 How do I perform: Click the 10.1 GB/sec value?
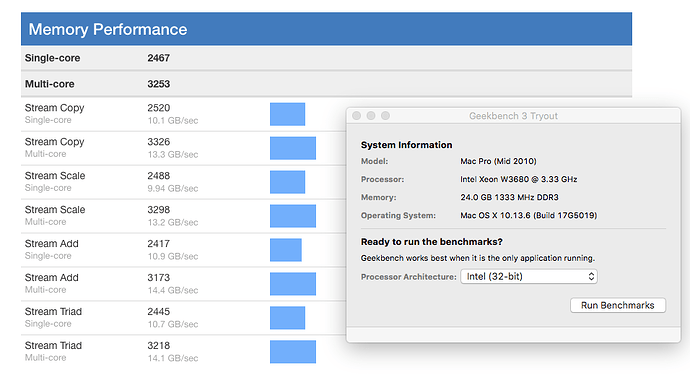[172, 121]
